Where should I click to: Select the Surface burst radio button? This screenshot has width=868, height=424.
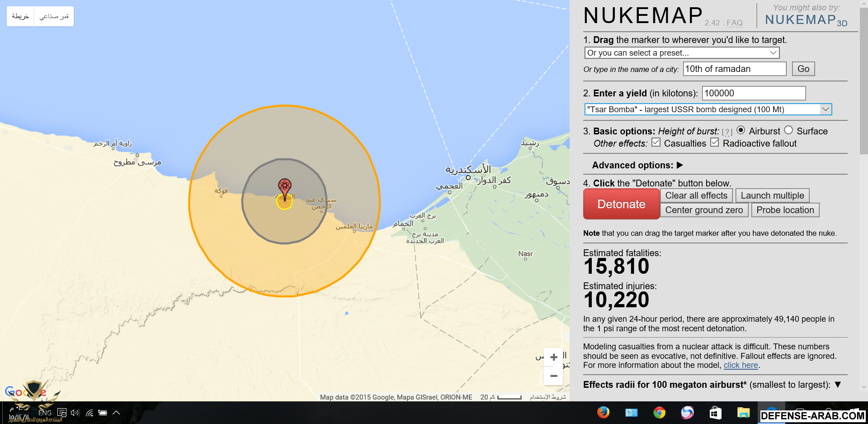(788, 130)
